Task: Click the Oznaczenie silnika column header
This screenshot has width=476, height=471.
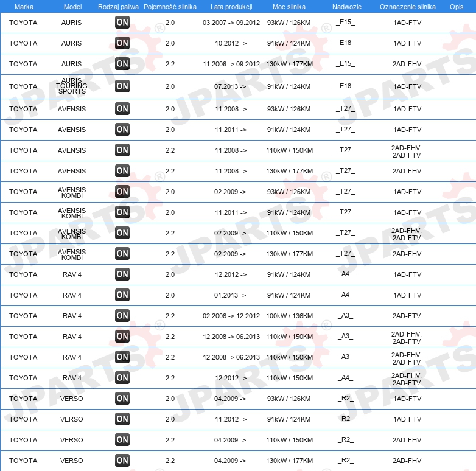Action: [x=408, y=7]
